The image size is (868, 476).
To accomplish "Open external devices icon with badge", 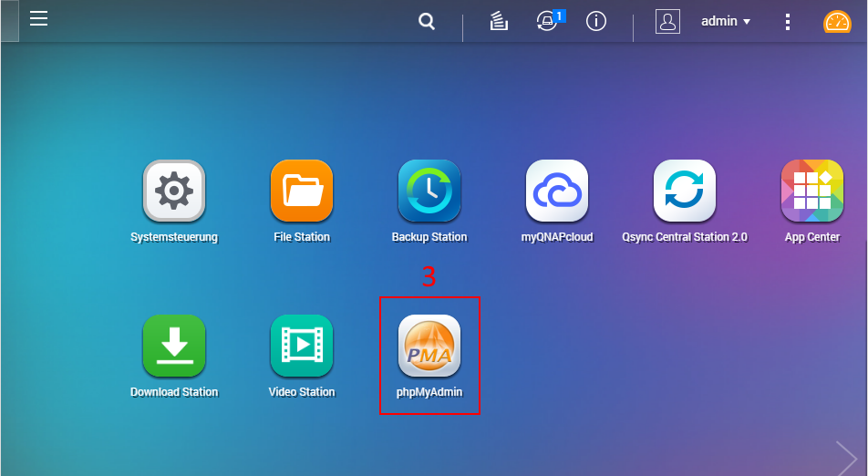I will coord(551,21).
